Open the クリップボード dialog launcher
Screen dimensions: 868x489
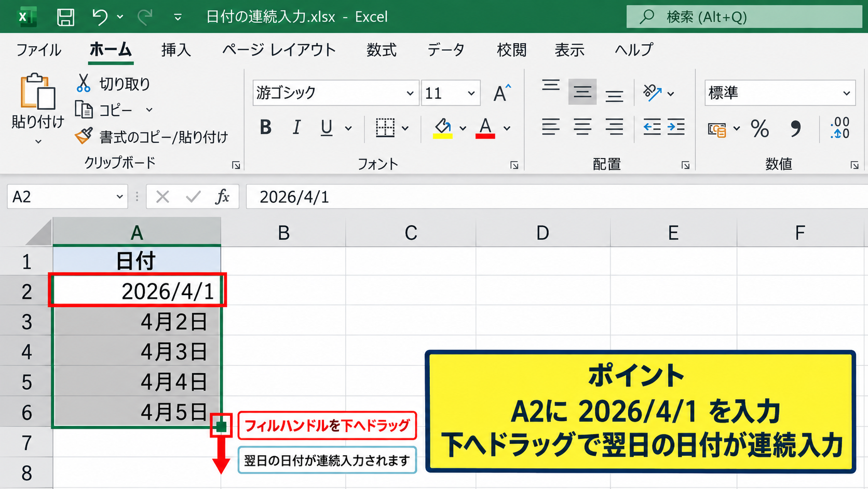click(236, 165)
